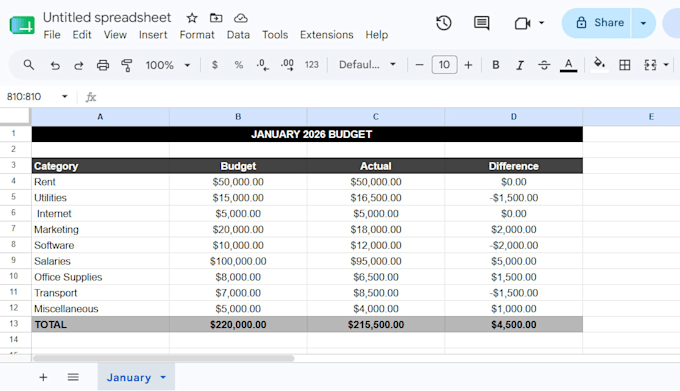
Task: Rename the Untitled spreadsheet title
Action: [107, 17]
